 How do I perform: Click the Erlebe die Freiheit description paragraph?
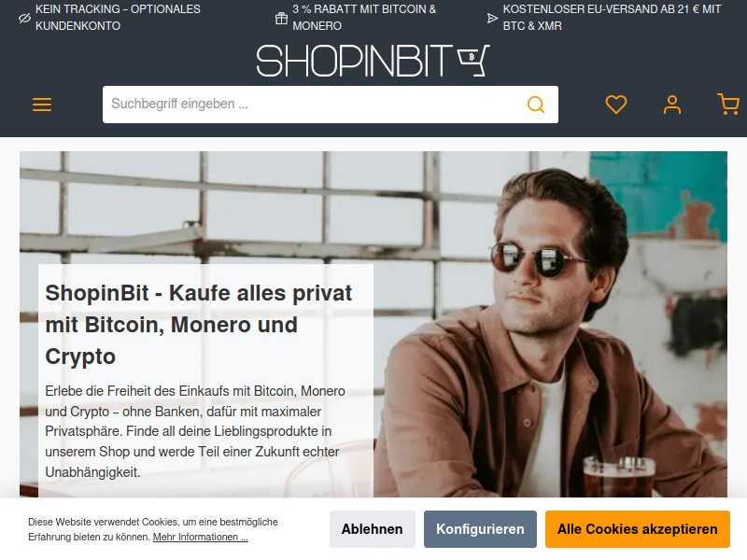[x=195, y=431]
